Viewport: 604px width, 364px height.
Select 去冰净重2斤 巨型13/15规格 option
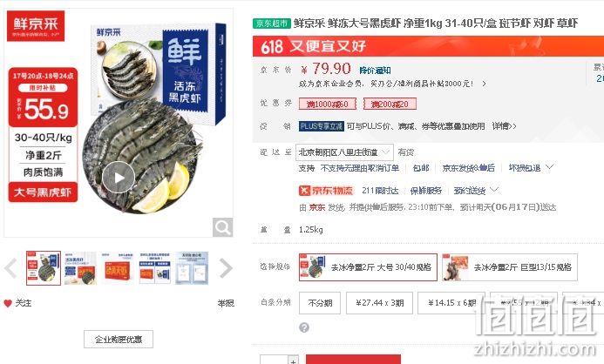pos(510,267)
